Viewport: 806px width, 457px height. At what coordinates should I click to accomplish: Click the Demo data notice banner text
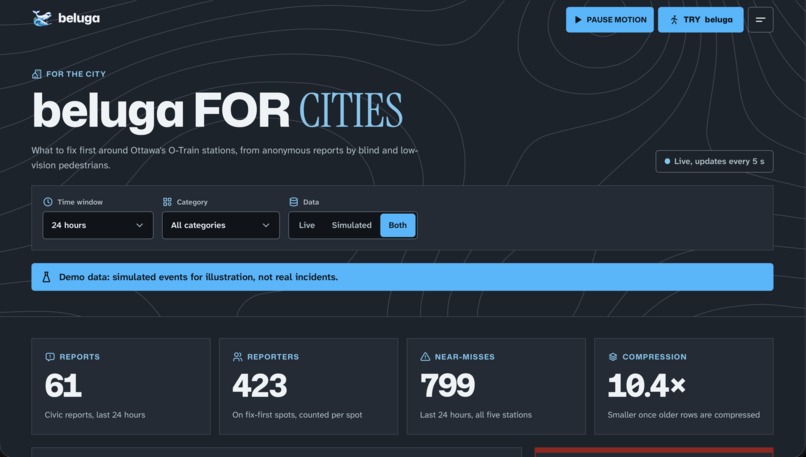[x=198, y=277]
